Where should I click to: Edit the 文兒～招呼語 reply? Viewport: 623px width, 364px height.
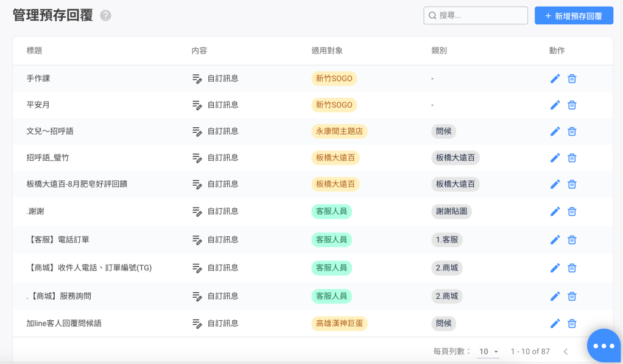(x=555, y=131)
